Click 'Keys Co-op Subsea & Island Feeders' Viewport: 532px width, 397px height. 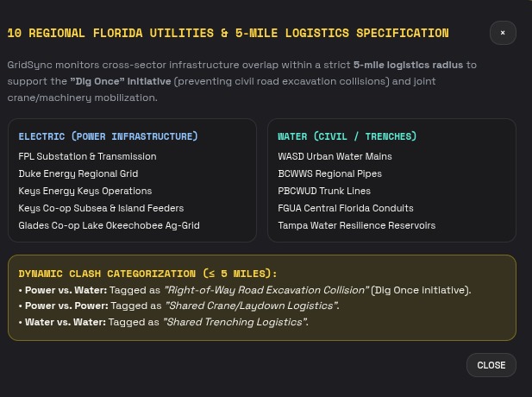101,208
